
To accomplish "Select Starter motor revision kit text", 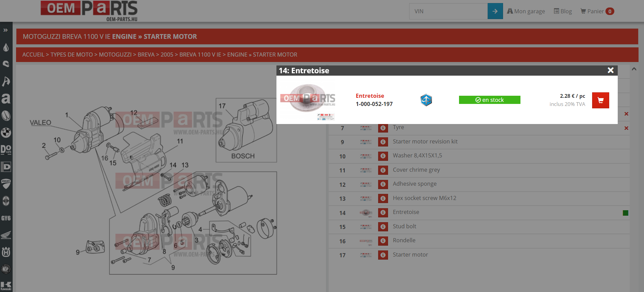I will click(425, 141).
